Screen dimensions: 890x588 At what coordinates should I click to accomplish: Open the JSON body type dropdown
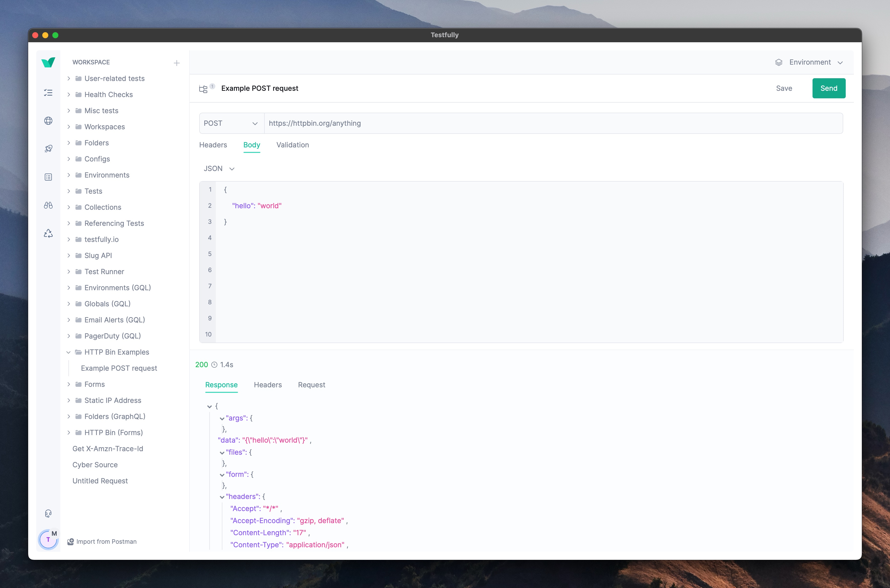[219, 169]
